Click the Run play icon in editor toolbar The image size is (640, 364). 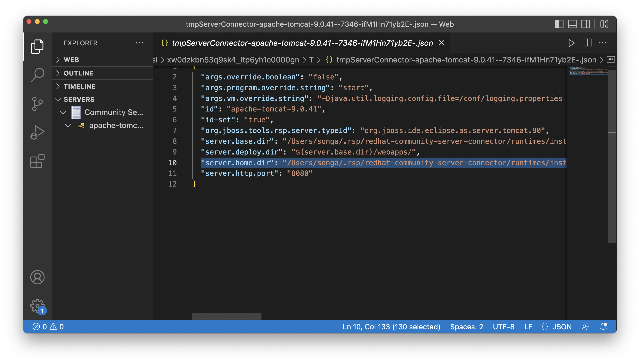point(571,43)
